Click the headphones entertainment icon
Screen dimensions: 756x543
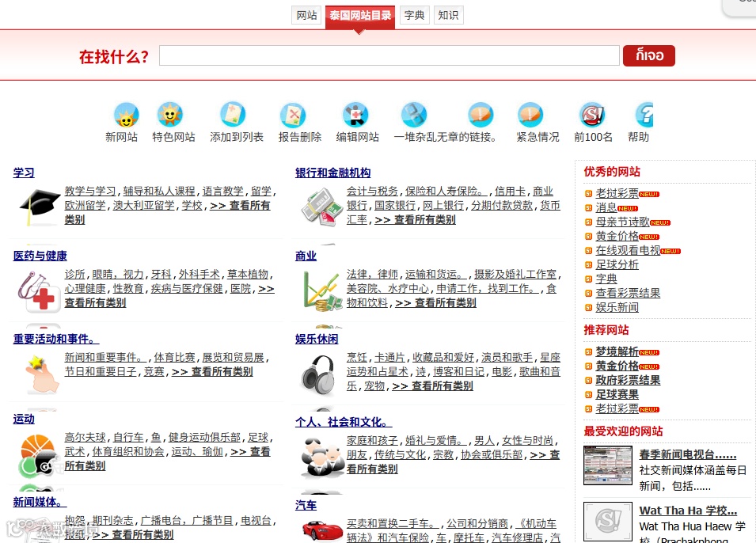click(318, 375)
